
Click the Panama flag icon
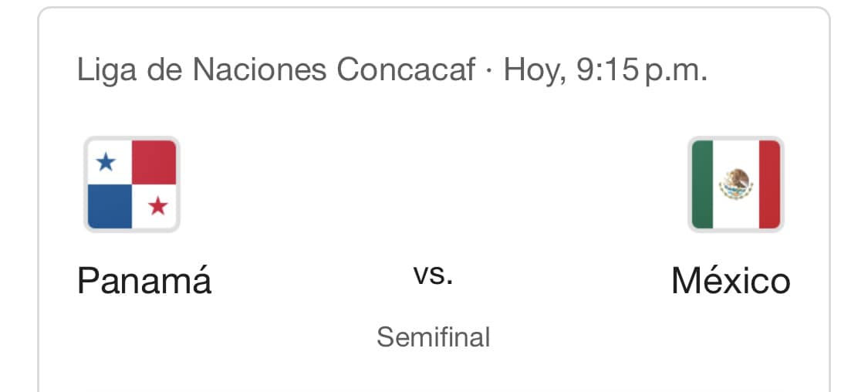point(132,184)
